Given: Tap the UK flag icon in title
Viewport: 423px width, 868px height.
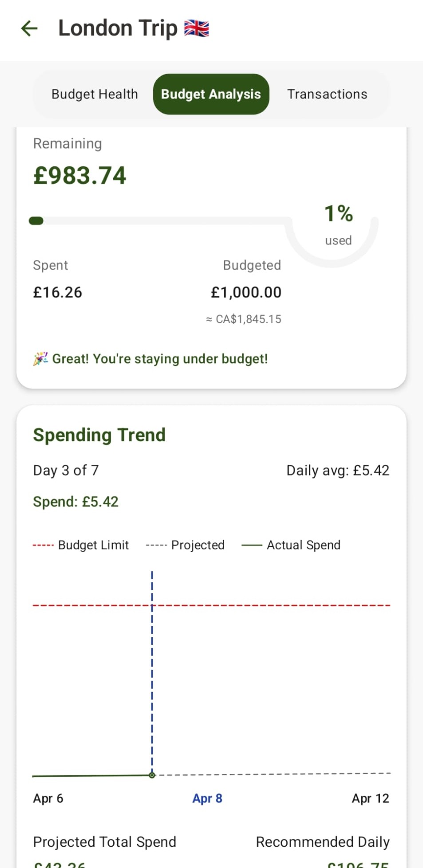Looking at the screenshot, I should click(x=197, y=28).
